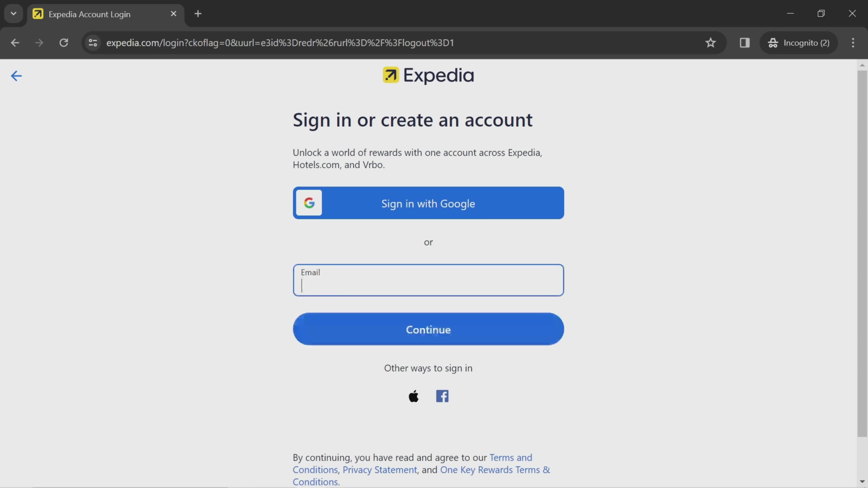This screenshot has height=488, width=868.
Task: Open Chrome's three-dot menu
Action: coord(853,43)
